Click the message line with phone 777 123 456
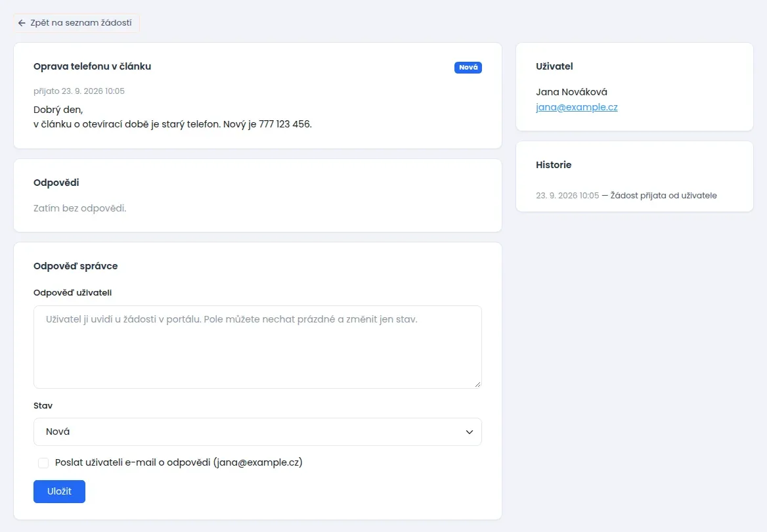The height and width of the screenshot is (532, 767). 172,124
